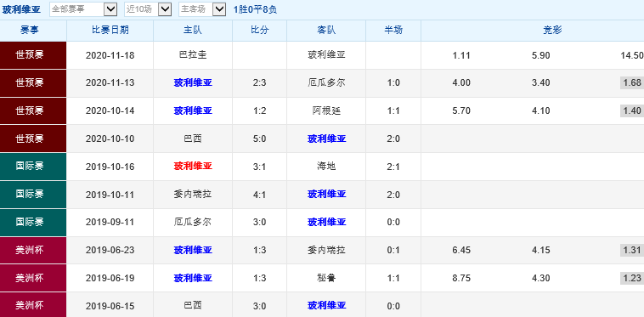Open away team 厄瓜多尔 in 2020-11-13 row
644x317 pixels.
click(326, 82)
